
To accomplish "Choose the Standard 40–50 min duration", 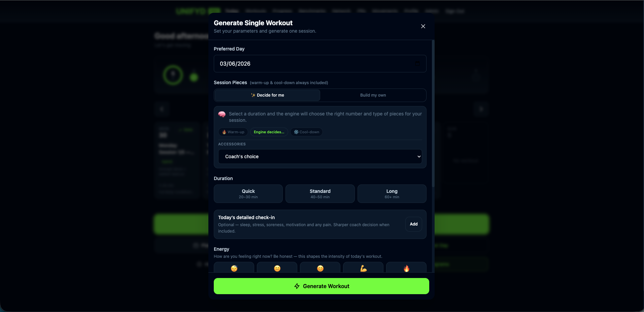I will point(320,194).
